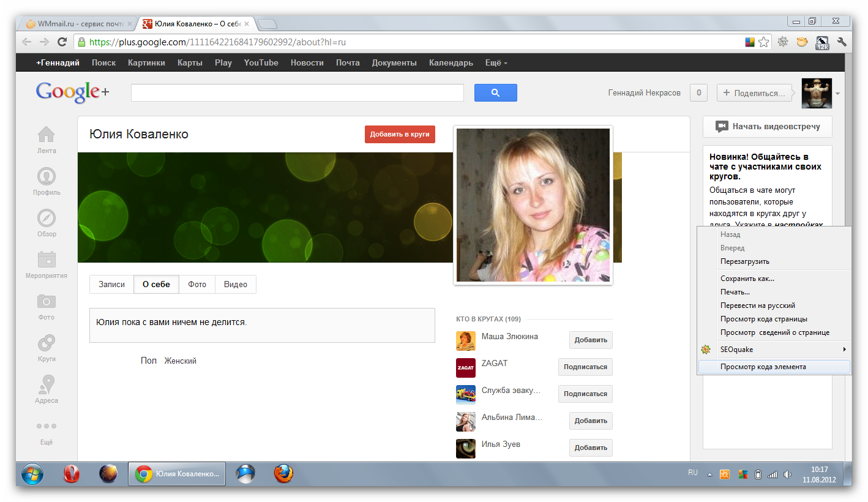The image size is (868, 502).
Task: Bookmark page with star icon
Action: tap(763, 42)
